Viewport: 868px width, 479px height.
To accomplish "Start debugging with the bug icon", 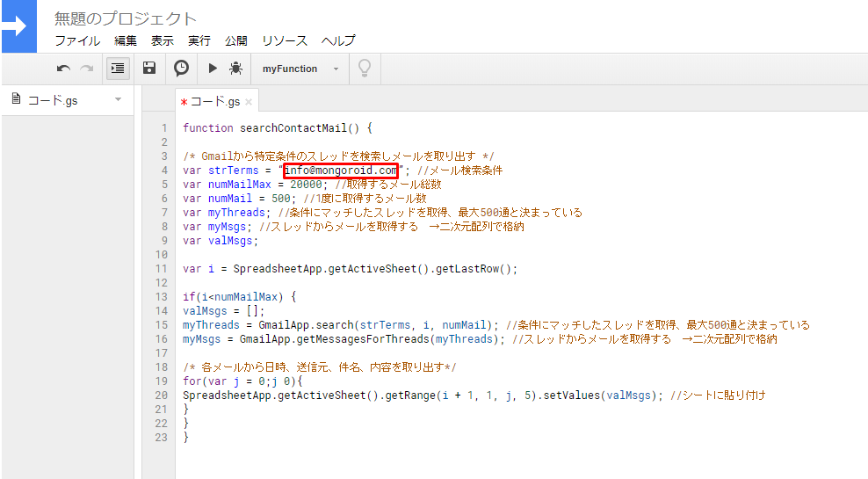I will click(235, 68).
